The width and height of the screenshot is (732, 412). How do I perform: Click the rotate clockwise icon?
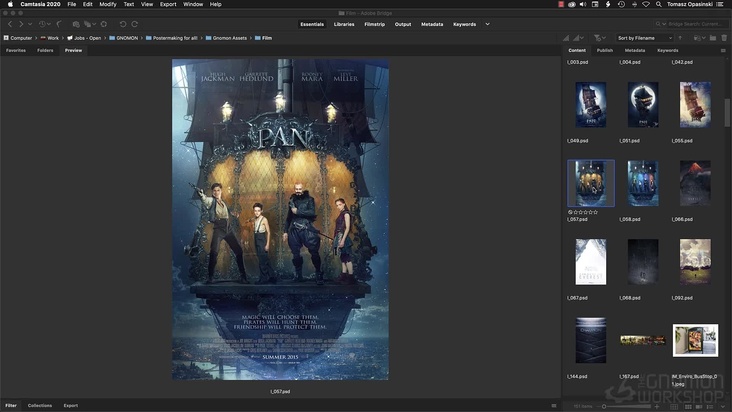[135, 24]
